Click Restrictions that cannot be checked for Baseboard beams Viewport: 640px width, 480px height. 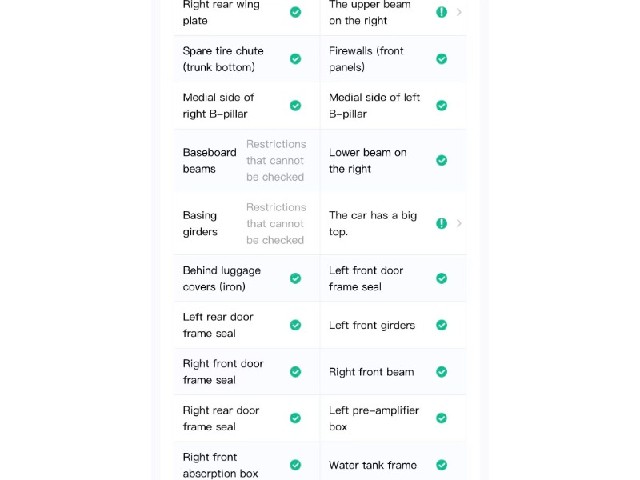coord(276,160)
